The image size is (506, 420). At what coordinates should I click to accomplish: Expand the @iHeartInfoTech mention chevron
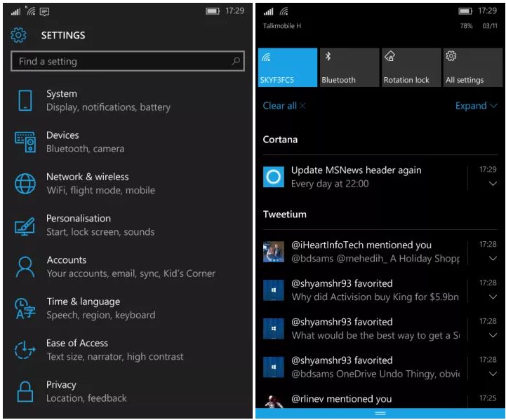[493, 259]
